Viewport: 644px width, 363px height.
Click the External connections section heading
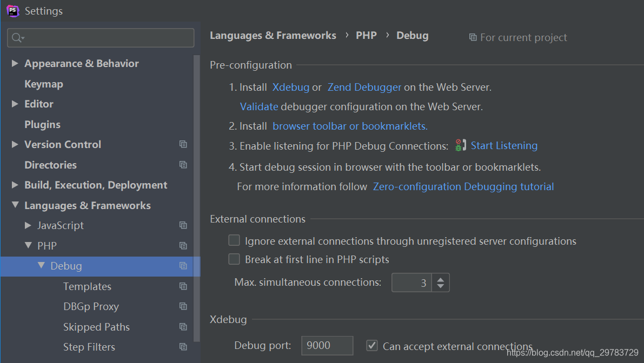point(257,219)
